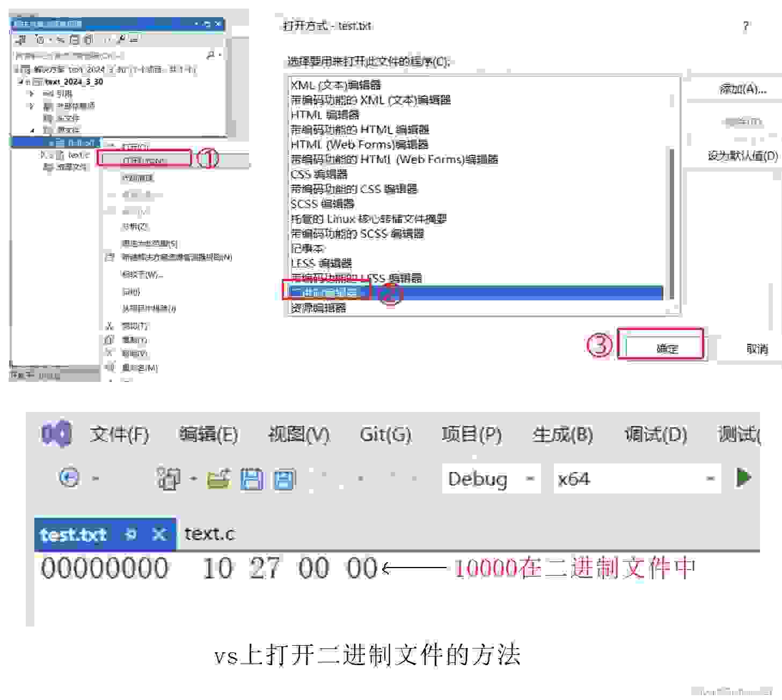Select 带编码功能的 CSS 编辑器

point(354,189)
